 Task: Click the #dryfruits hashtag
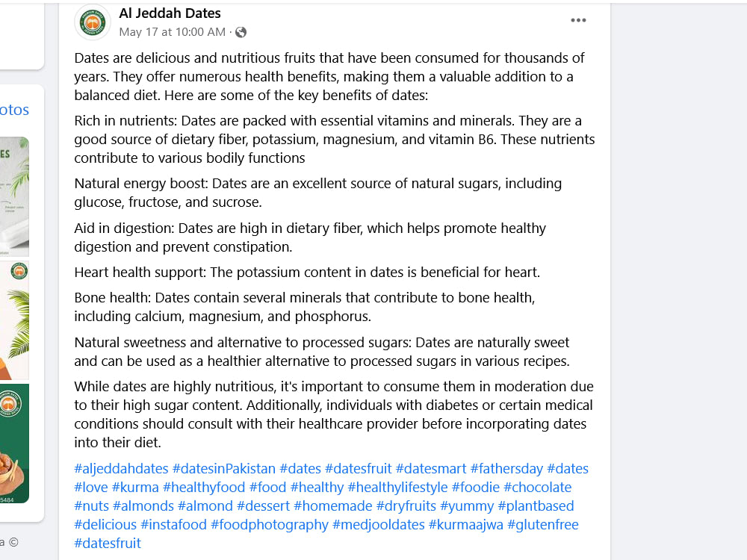click(x=406, y=505)
